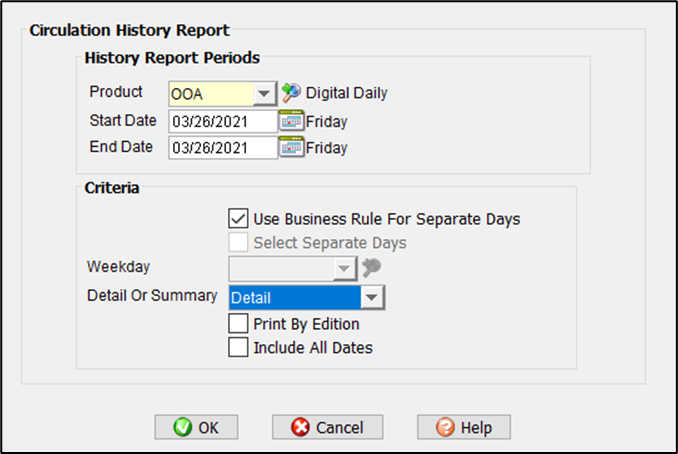Click the Friday label beside End Date
This screenshot has width=678, height=454.
[x=326, y=148]
